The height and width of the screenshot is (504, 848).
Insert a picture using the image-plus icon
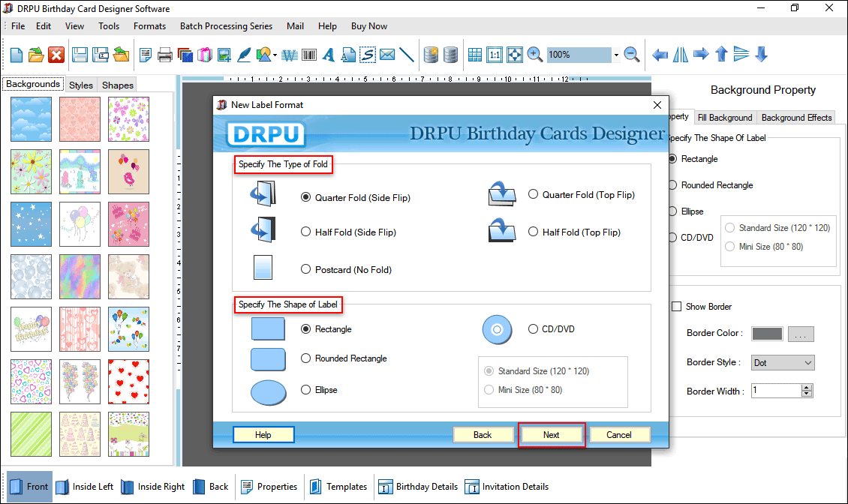pos(224,55)
